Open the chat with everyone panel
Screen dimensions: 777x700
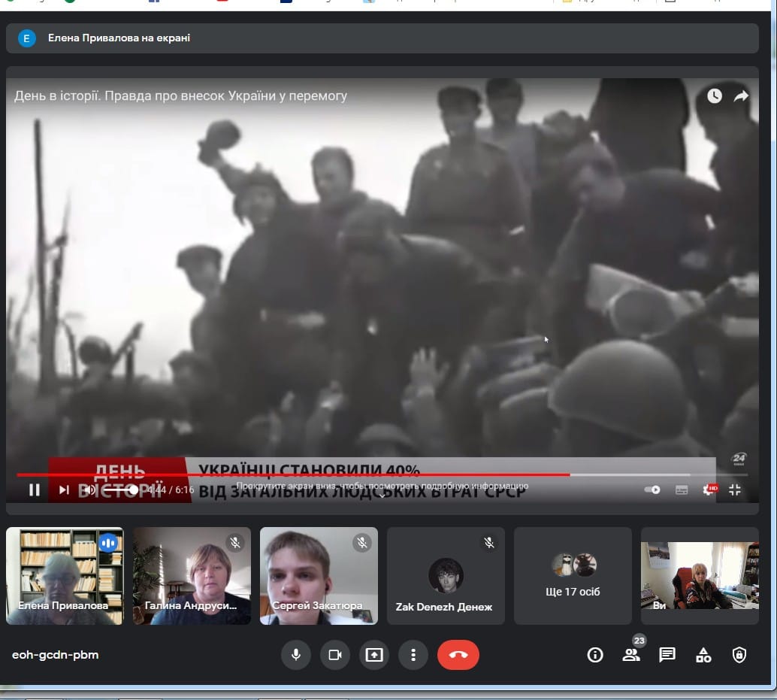[x=667, y=655]
